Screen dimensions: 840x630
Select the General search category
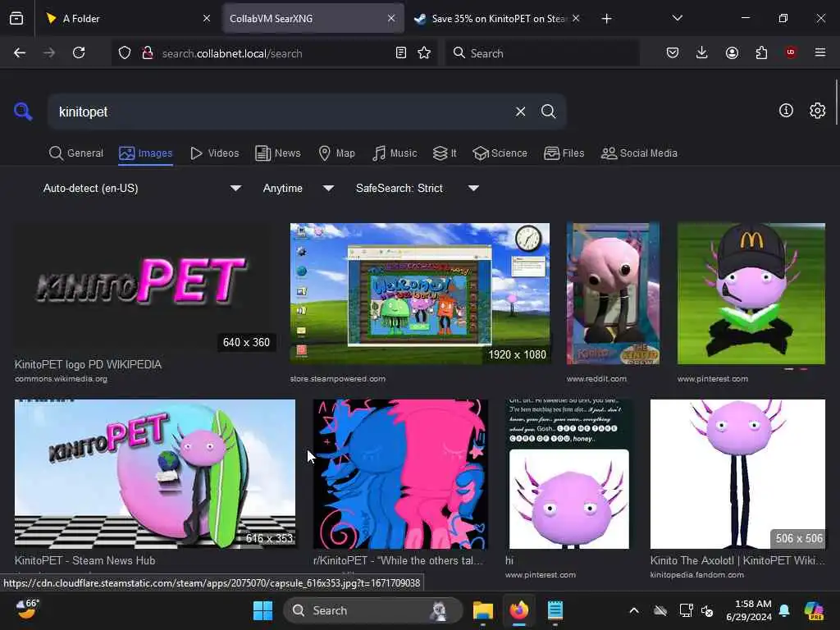(76, 153)
